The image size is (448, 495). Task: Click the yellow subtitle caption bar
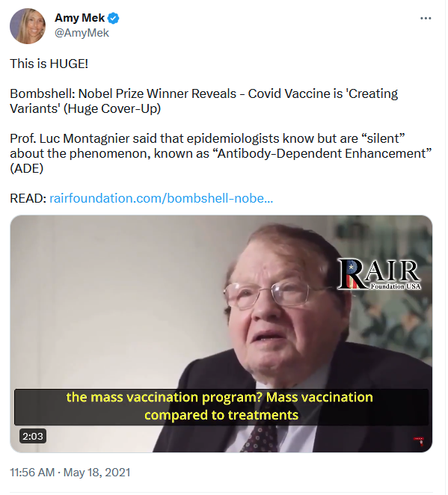point(221,407)
